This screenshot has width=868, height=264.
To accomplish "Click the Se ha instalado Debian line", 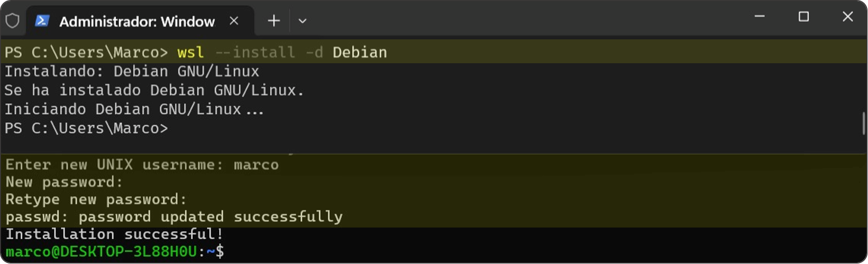I will [154, 90].
